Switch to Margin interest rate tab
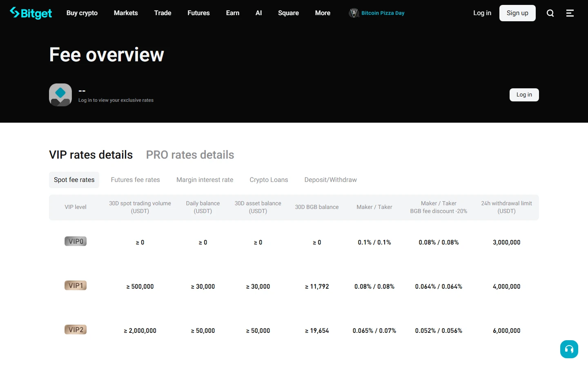 click(x=205, y=180)
